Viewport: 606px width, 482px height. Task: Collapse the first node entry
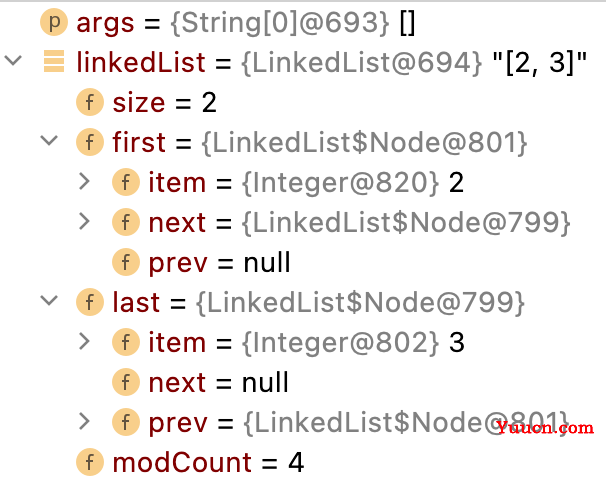click(49, 140)
